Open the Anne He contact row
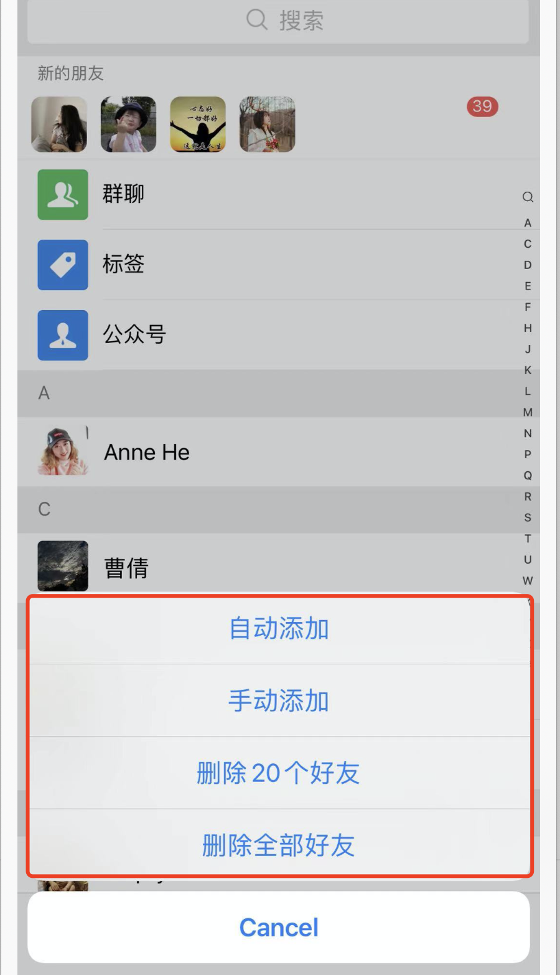The height and width of the screenshot is (975, 560). (279, 452)
